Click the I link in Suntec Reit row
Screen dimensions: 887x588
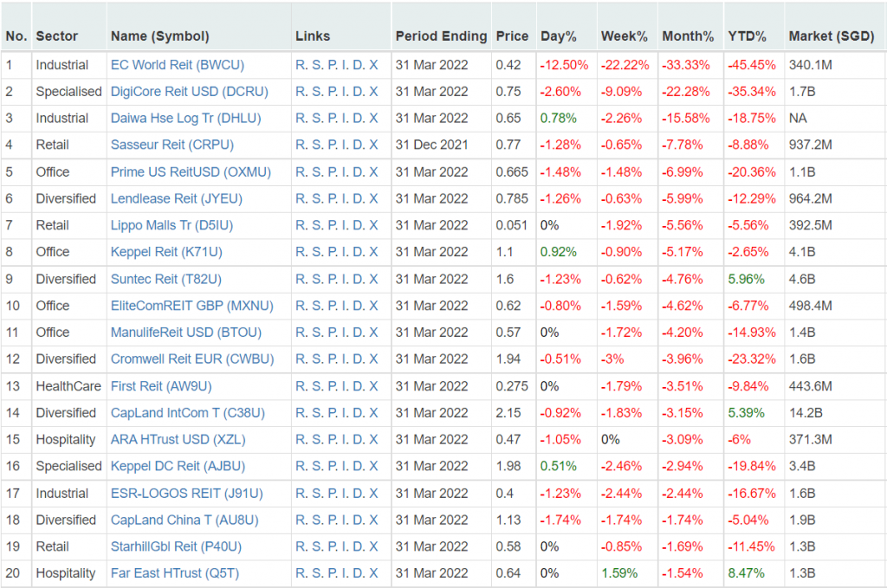point(346,279)
